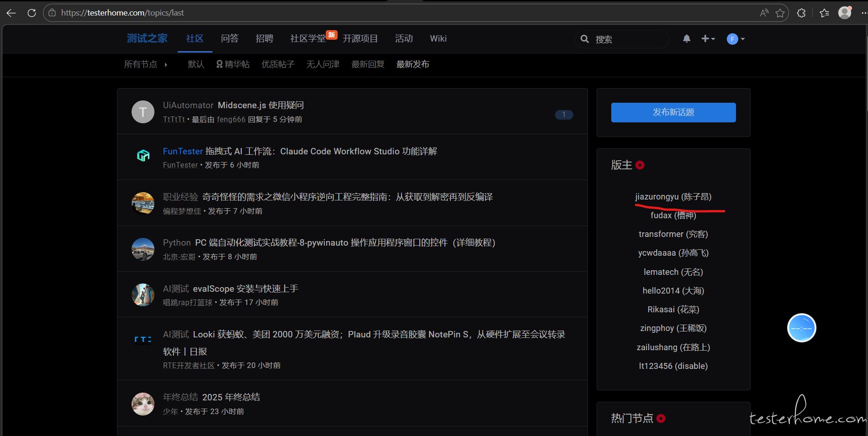This screenshot has height=436, width=868.
Task: Click the browser back arrow
Action: click(11, 13)
